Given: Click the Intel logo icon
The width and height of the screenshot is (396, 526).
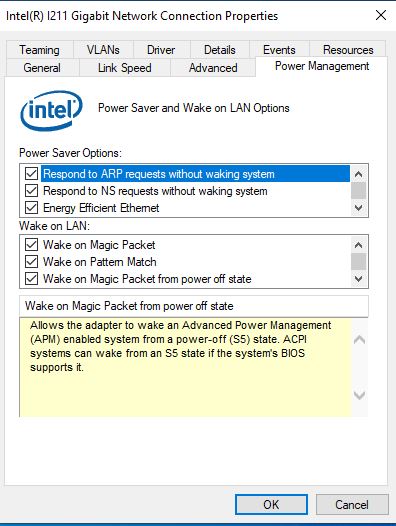Looking at the screenshot, I should click(51, 110).
